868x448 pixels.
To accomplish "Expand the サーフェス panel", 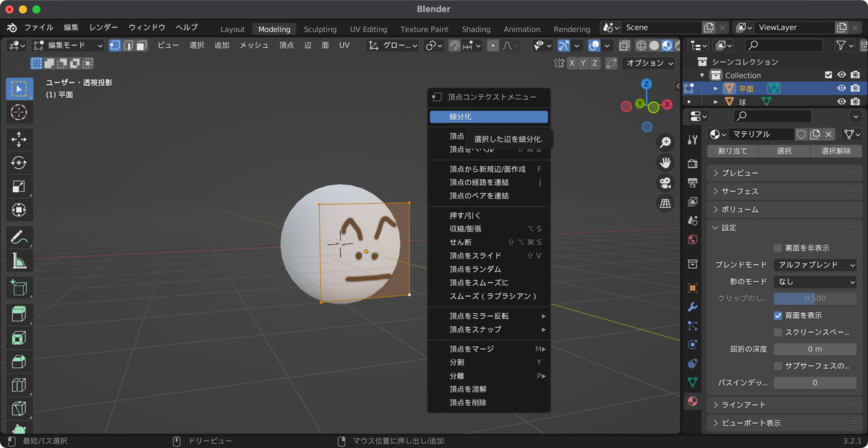I will [785, 191].
